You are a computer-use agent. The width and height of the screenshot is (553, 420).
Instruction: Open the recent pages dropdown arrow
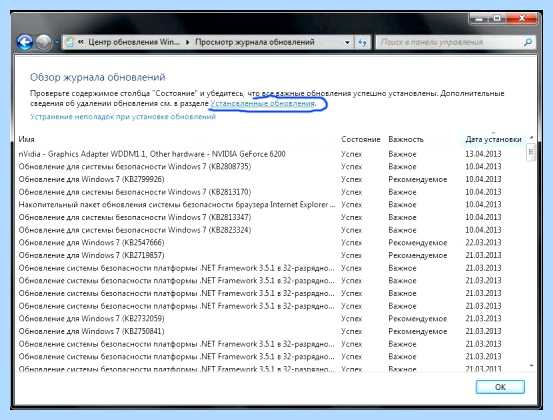[56, 43]
